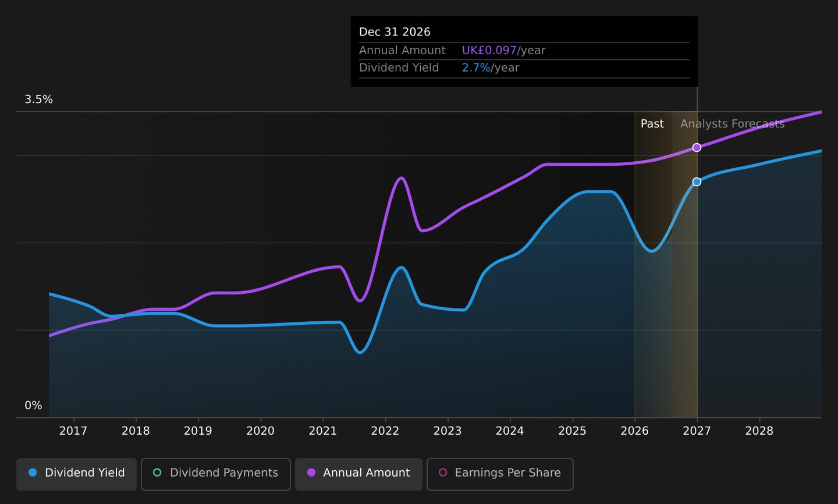838x504 pixels.
Task: Toggle the Earnings Per Share legend button
Action: pos(500,474)
